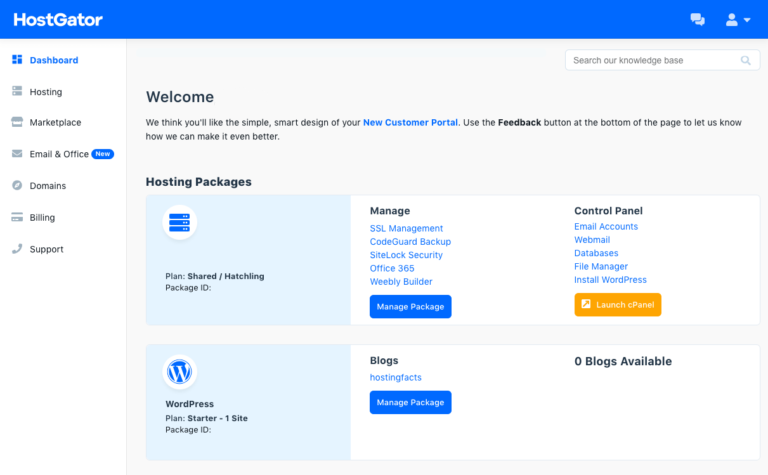The height and width of the screenshot is (475, 768).
Task: Click the 'Starter - 1 Site' plan text
Action: click(217, 418)
